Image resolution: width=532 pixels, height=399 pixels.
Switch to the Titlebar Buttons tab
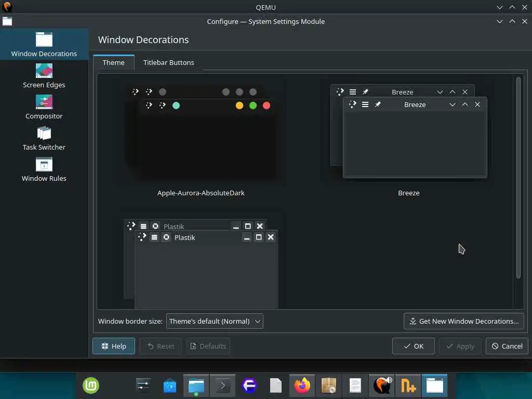[x=169, y=62]
